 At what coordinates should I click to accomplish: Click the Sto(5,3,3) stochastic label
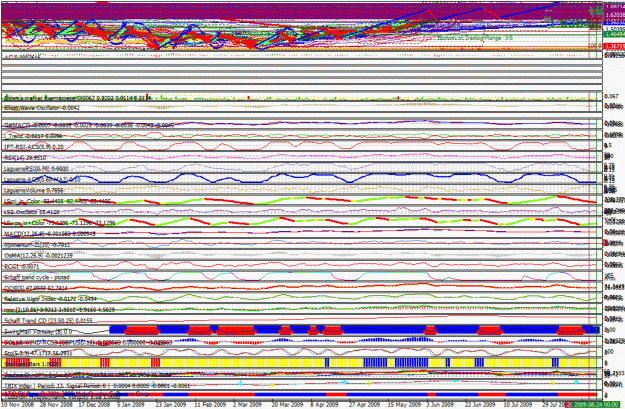(38, 353)
